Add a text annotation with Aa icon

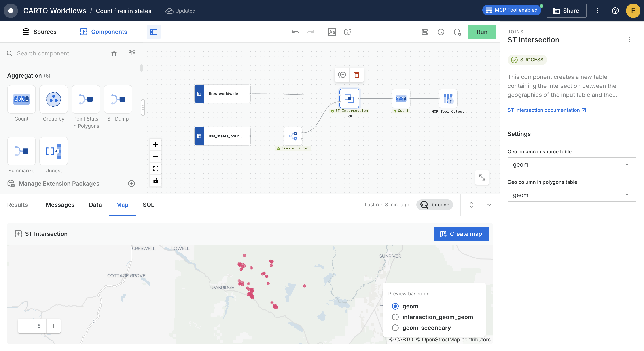332,32
